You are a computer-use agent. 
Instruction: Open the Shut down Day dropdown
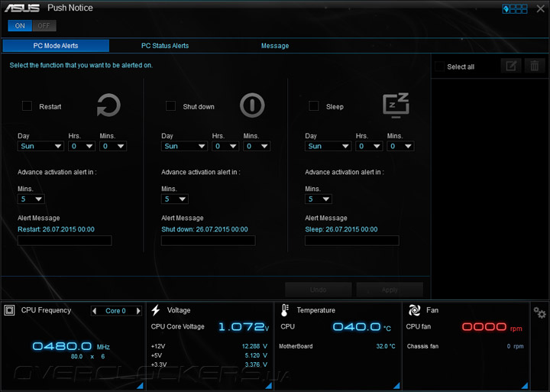[184, 146]
